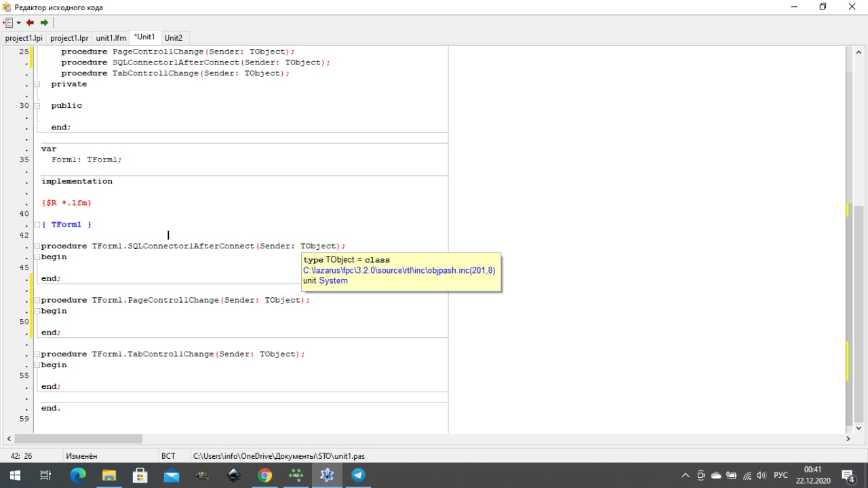Open Telegram from the taskbar
868x488 pixels.
358,475
